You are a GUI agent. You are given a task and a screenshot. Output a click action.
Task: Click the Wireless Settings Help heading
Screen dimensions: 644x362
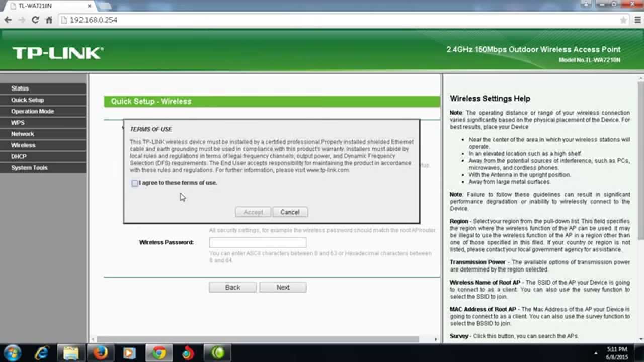tap(490, 99)
